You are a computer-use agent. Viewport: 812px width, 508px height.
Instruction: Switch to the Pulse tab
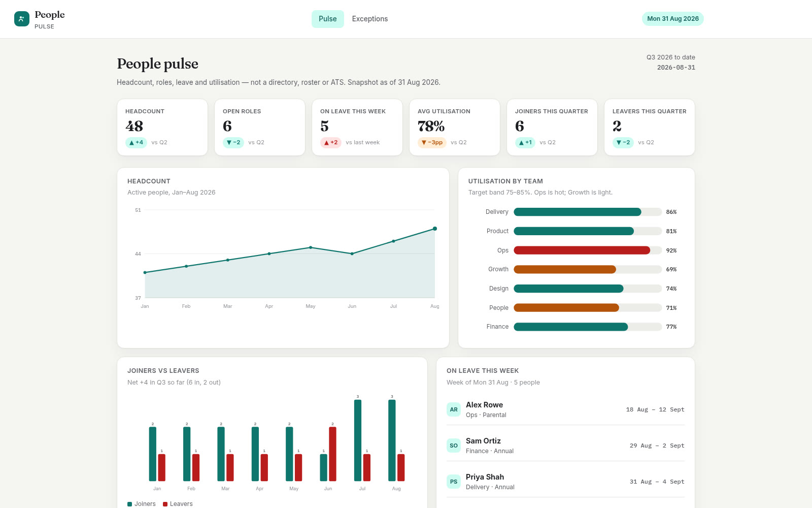coord(328,19)
